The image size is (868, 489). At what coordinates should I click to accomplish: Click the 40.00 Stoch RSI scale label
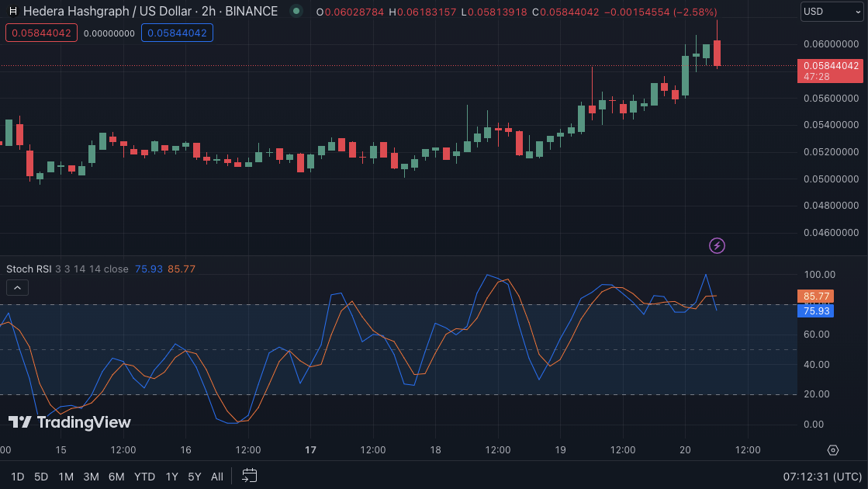point(817,364)
